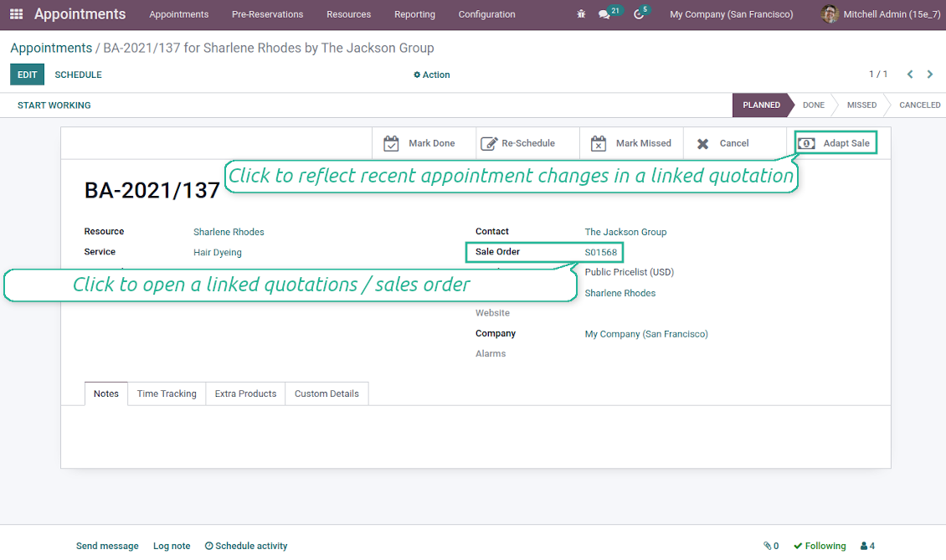The width and height of the screenshot is (946, 560).
Task: Click Schedule activity text in chatter
Action: (252, 546)
